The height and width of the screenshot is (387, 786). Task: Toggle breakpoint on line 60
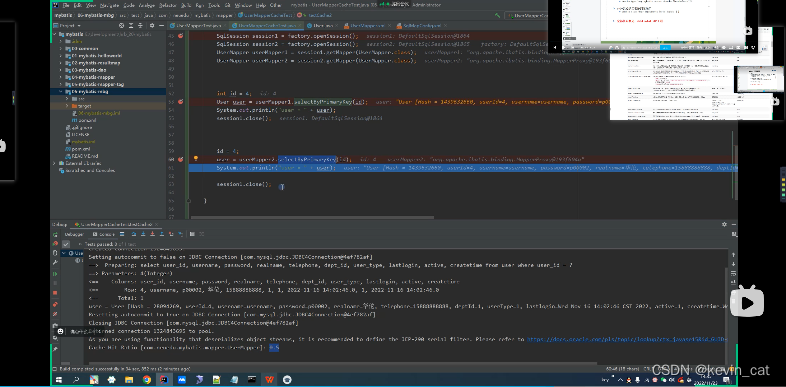[x=180, y=159]
